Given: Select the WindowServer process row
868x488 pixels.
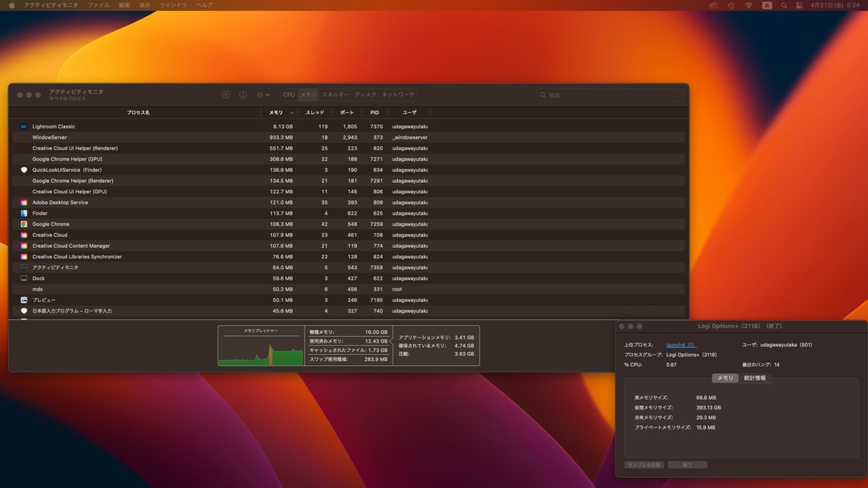Looking at the screenshot, I should [348, 137].
